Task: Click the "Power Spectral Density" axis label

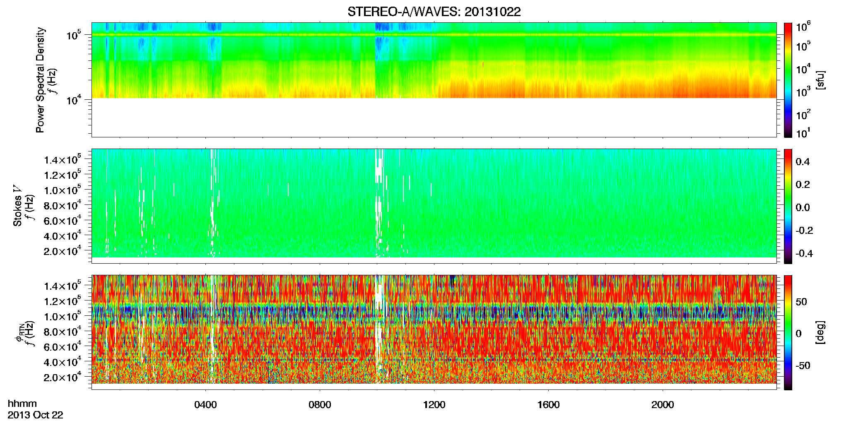Action: point(40,80)
